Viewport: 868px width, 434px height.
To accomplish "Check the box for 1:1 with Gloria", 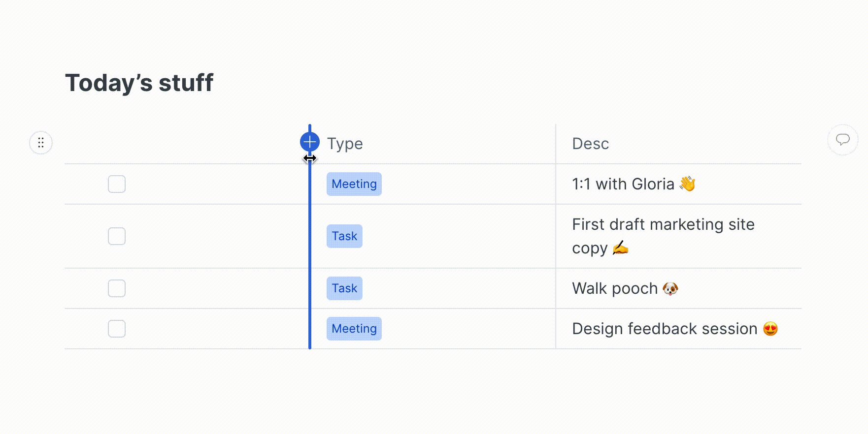I will point(117,184).
